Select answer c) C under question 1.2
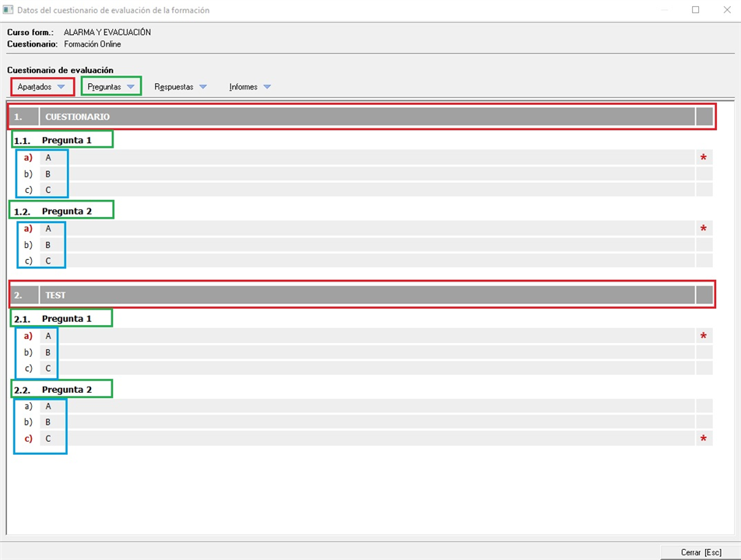Image resolution: width=741 pixels, height=560 pixels. click(x=47, y=261)
